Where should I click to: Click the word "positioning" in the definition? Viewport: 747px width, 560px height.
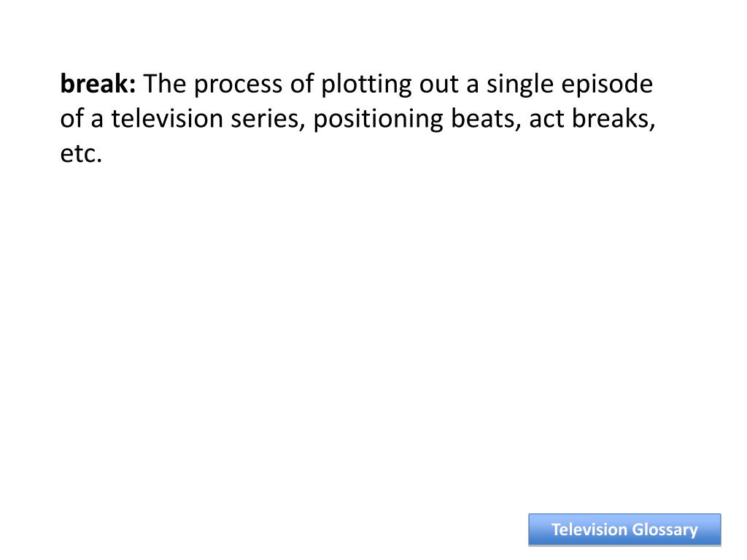pos(379,120)
